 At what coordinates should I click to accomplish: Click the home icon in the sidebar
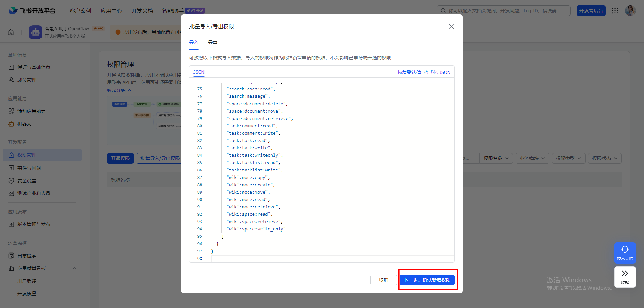11,32
